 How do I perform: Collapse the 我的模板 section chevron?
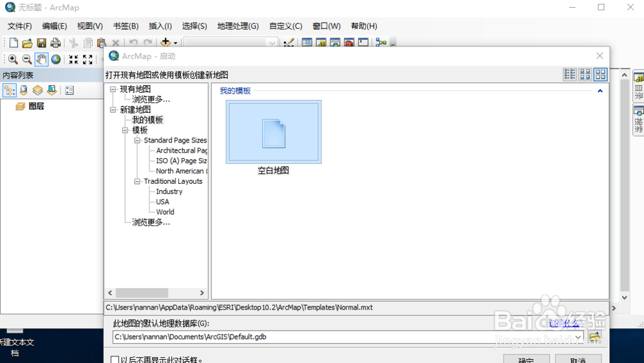point(600,91)
